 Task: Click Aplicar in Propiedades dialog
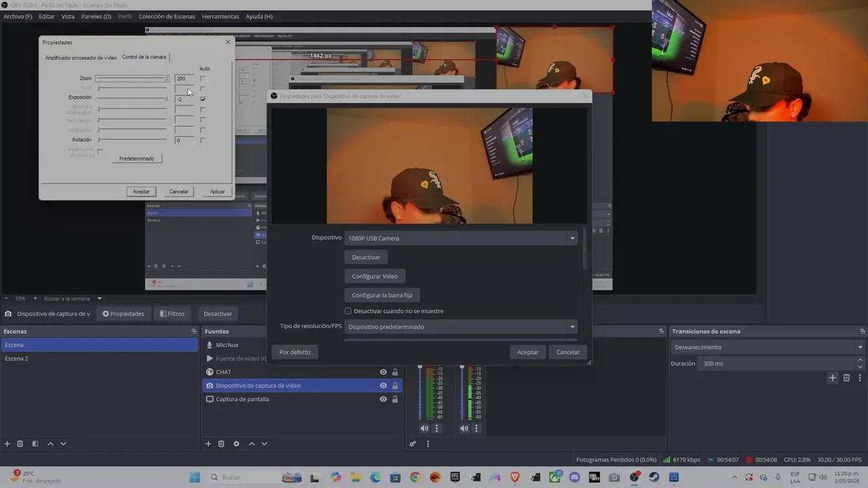pos(217,192)
